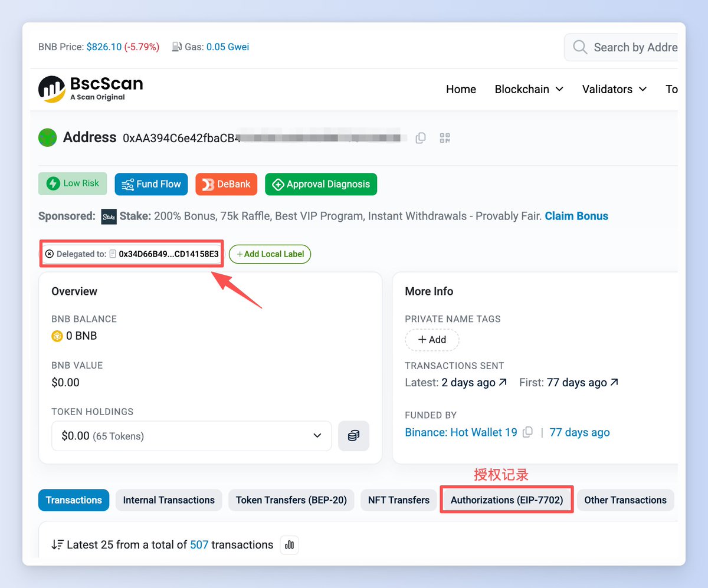
Task: Open the address QR code icon
Action: tap(445, 138)
